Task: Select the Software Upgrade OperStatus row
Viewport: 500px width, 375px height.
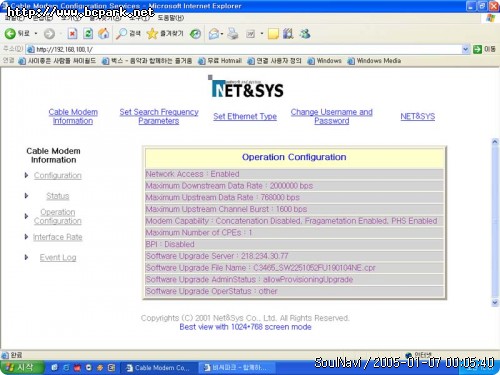Action: pyautogui.click(x=294, y=291)
